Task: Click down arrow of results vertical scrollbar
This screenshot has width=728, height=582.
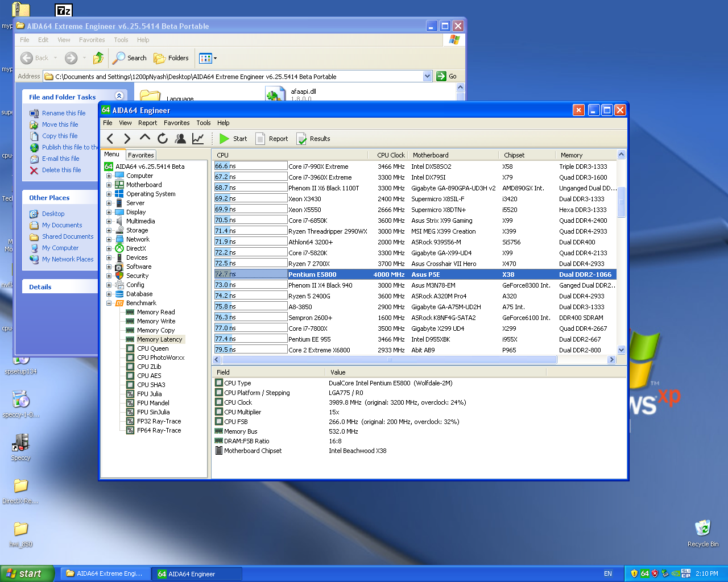Action: click(x=621, y=350)
